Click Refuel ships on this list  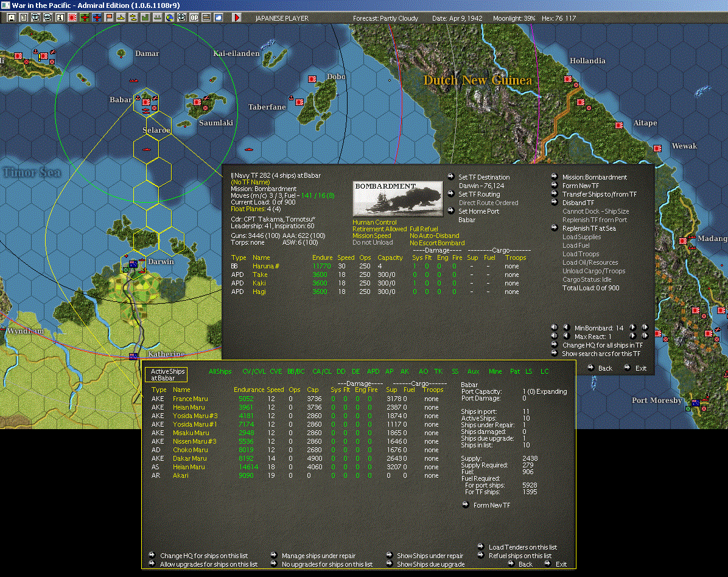pyautogui.click(x=520, y=556)
